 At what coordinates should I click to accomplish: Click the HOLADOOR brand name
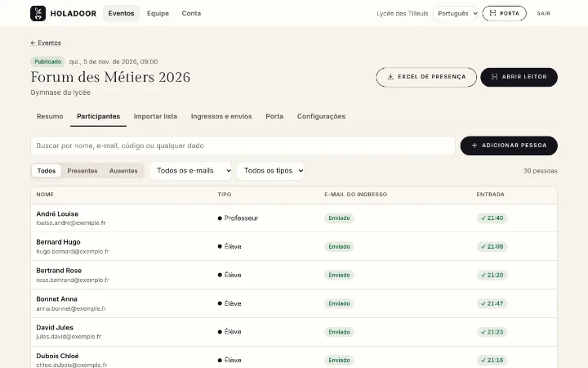[73, 14]
